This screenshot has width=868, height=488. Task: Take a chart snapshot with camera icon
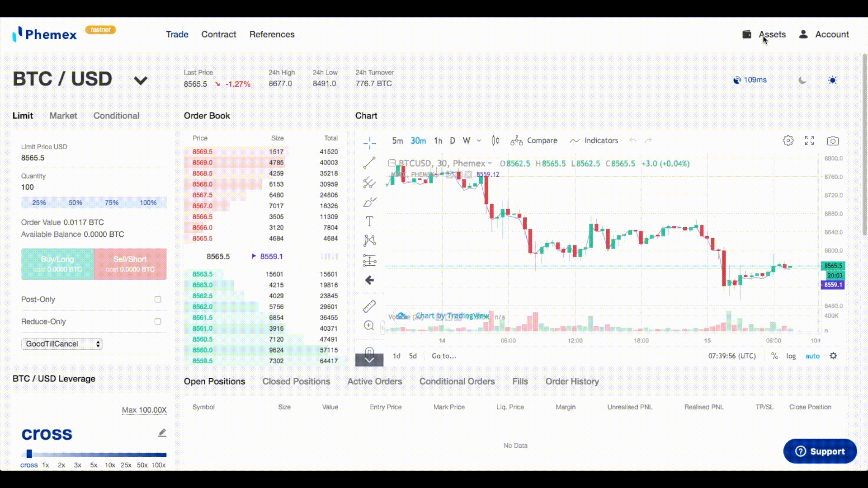pos(833,141)
